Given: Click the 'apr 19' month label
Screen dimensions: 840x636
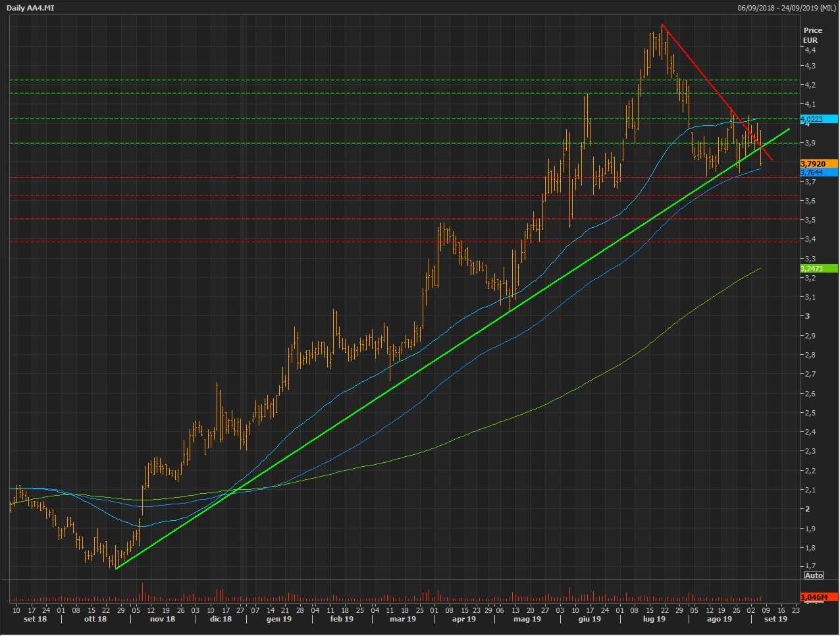Looking at the screenshot, I should tap(464, 619).
